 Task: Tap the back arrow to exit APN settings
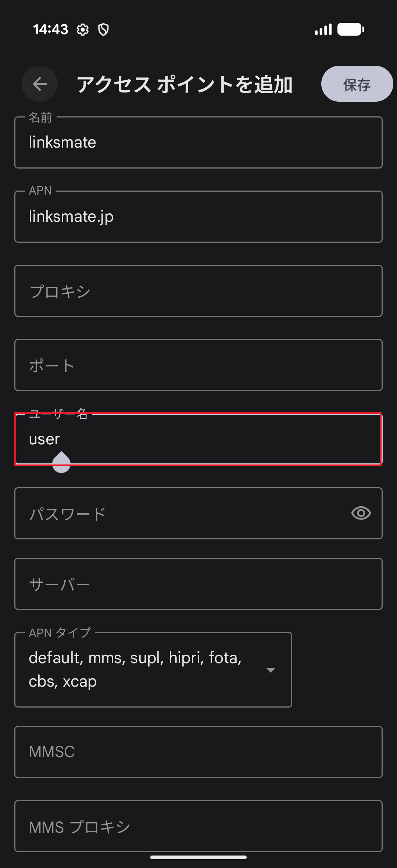39,84
